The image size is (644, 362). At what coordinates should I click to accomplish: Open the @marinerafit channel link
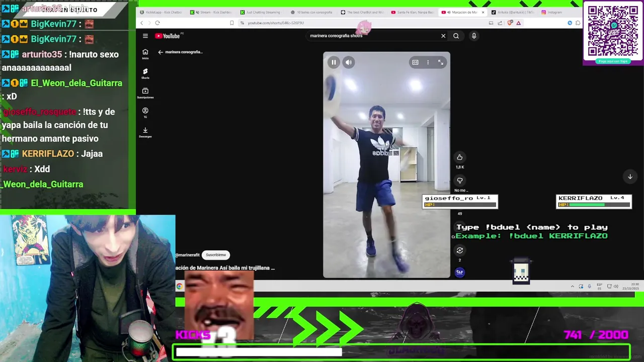click(187, 255)
